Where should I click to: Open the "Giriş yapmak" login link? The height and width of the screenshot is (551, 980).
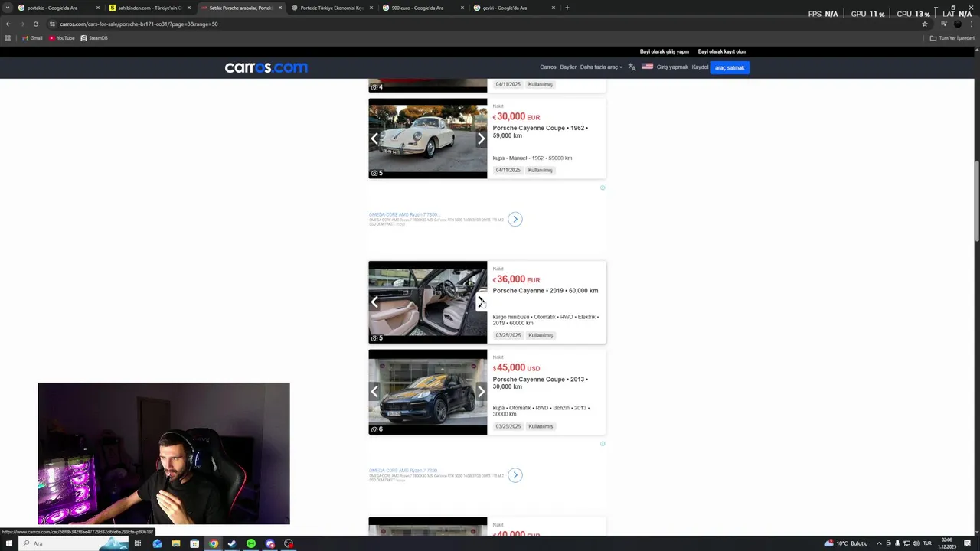point(672,67)
